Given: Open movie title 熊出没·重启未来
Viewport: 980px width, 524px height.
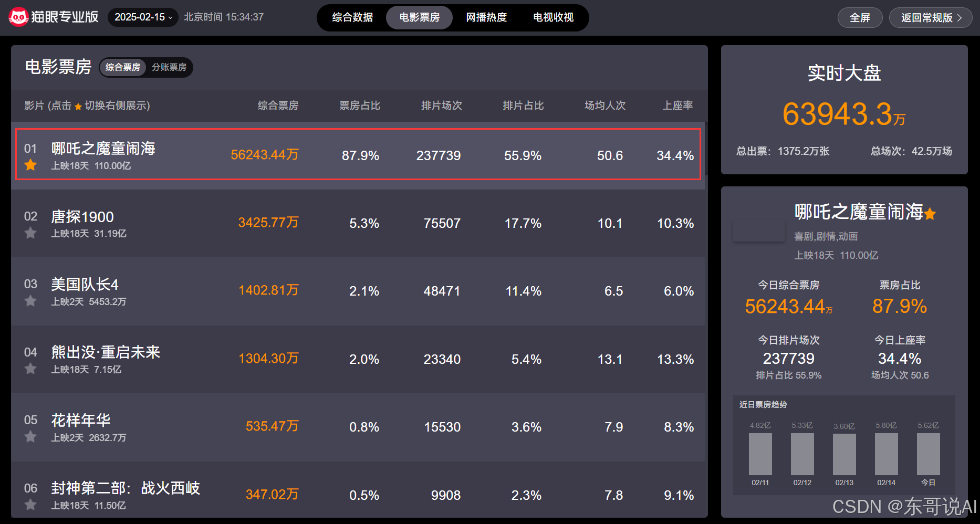Looking at the screenshot, I should [106, 352].
